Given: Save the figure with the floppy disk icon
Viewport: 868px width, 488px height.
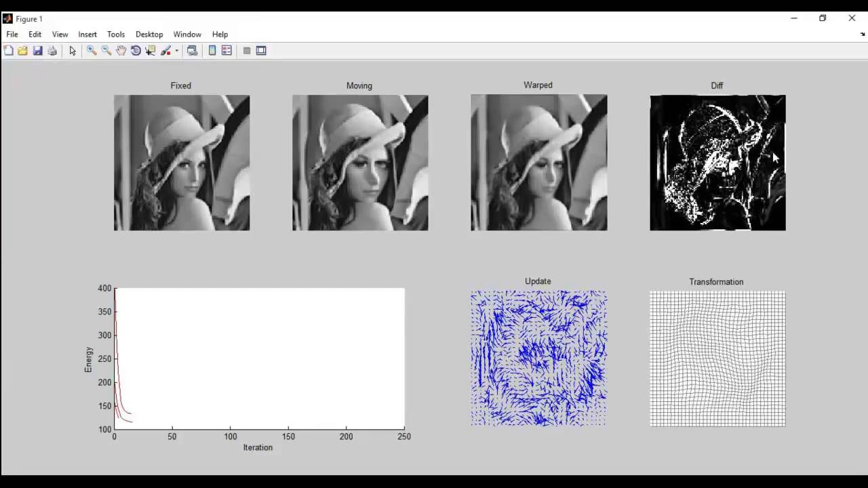Looking at the screenshot, I should click(38, 51).
